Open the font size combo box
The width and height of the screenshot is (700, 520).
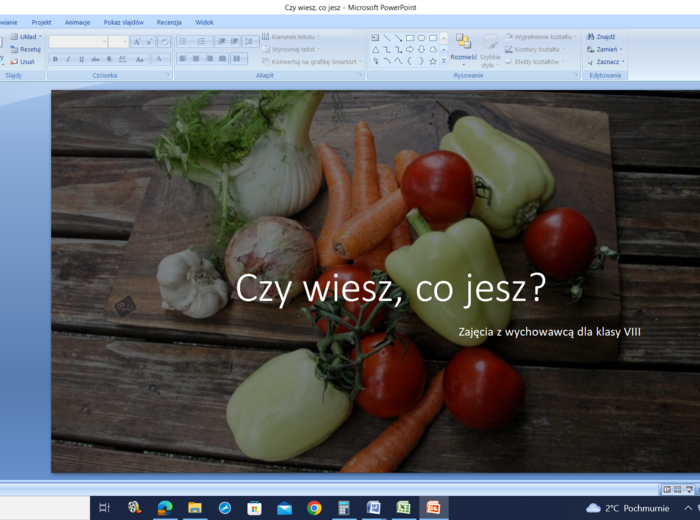(119, 42)
